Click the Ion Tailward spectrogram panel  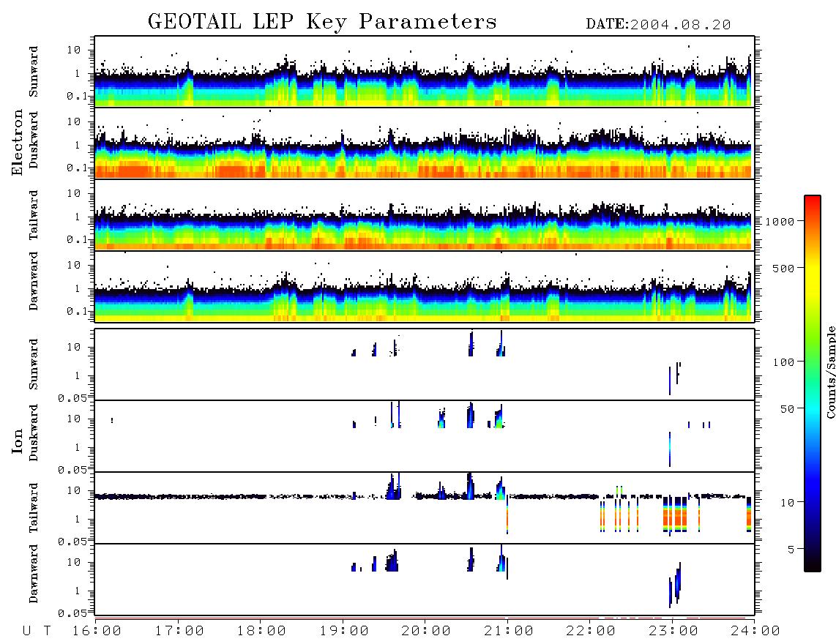(425, 508)
